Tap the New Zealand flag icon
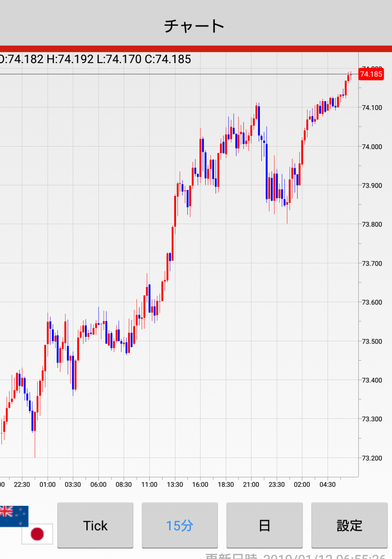 pos(13,515)
